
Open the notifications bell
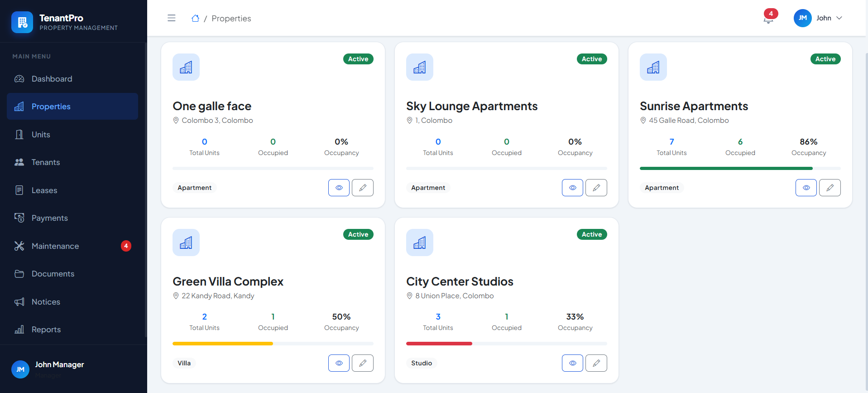(x=768, y=19)
